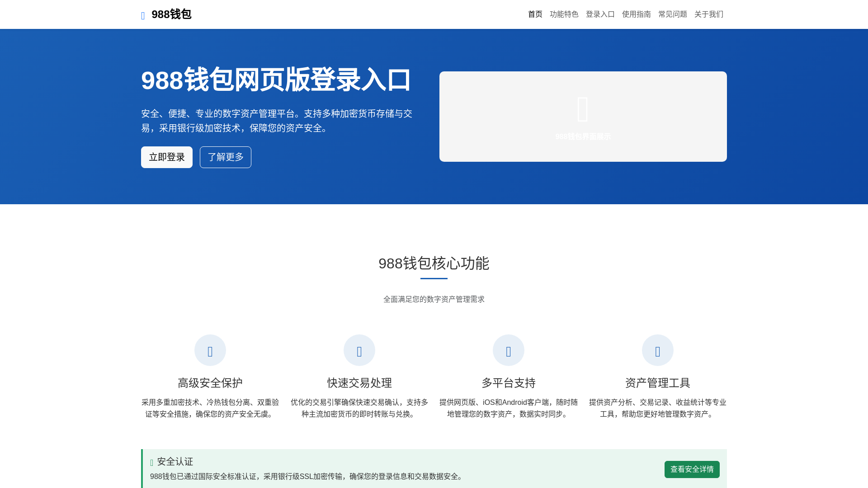
Task: Click the icon beside 安全认证 heading
Action: click(151, 463)
